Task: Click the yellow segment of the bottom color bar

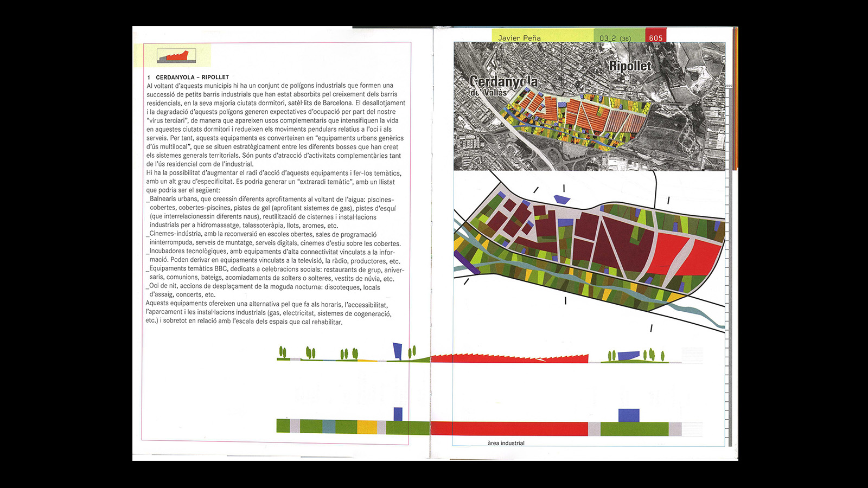Action: 367,427
